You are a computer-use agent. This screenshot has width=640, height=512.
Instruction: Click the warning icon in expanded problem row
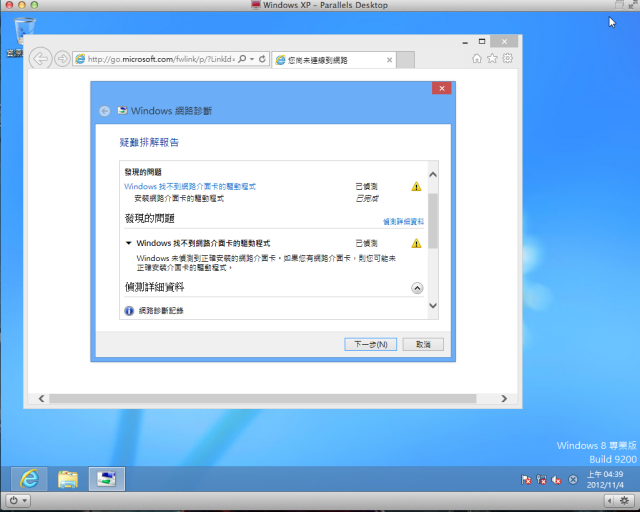416,243
